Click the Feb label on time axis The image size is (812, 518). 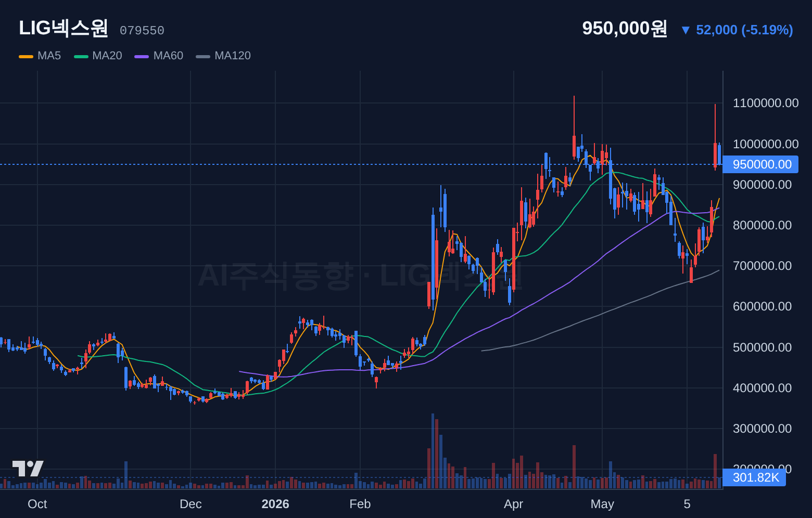click(x=360, y=504)
